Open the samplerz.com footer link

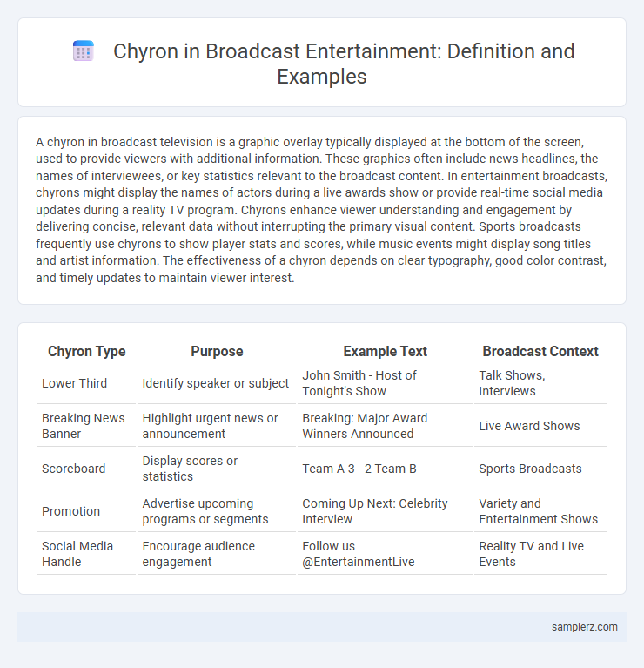tap(585, 627)
